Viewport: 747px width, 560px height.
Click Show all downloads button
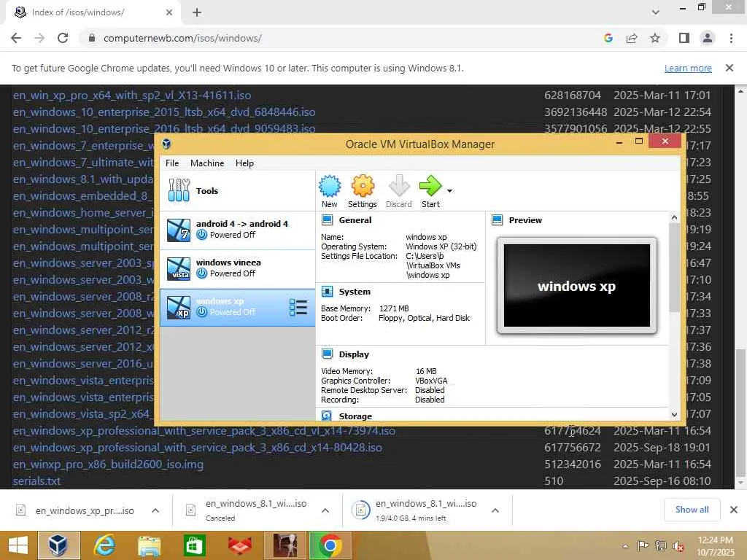(x=692, y=510)
